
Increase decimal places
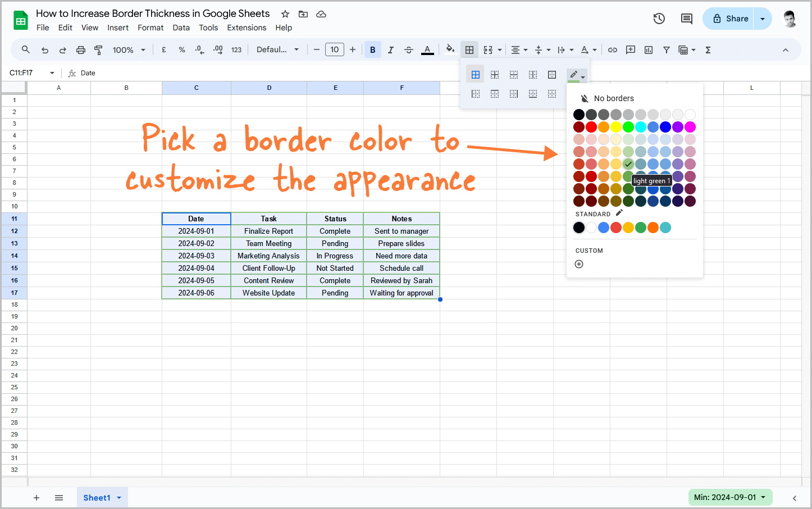tap(218, 50)
